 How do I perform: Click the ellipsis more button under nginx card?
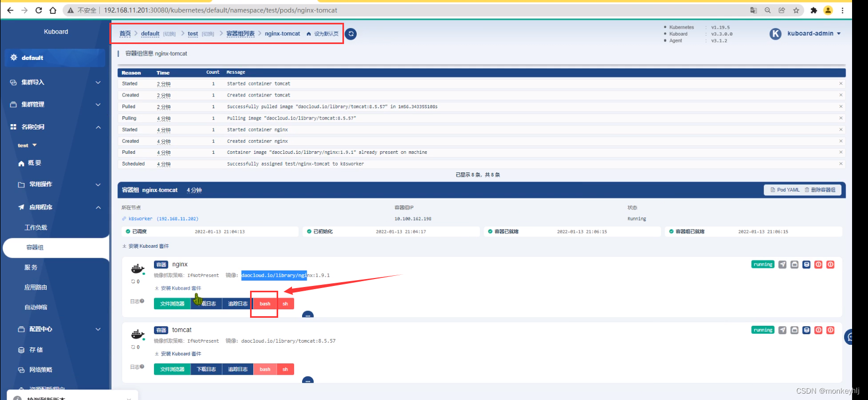(308, 315)
